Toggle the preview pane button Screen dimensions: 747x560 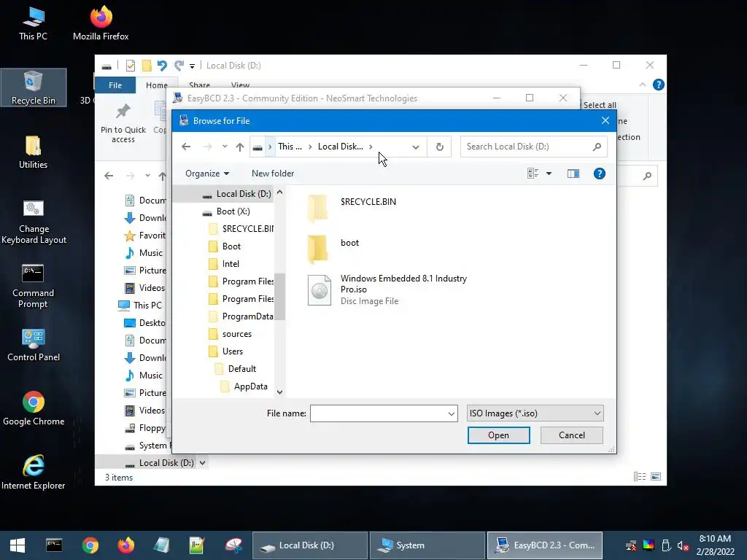pyautogui.click(x=573, y=174)
